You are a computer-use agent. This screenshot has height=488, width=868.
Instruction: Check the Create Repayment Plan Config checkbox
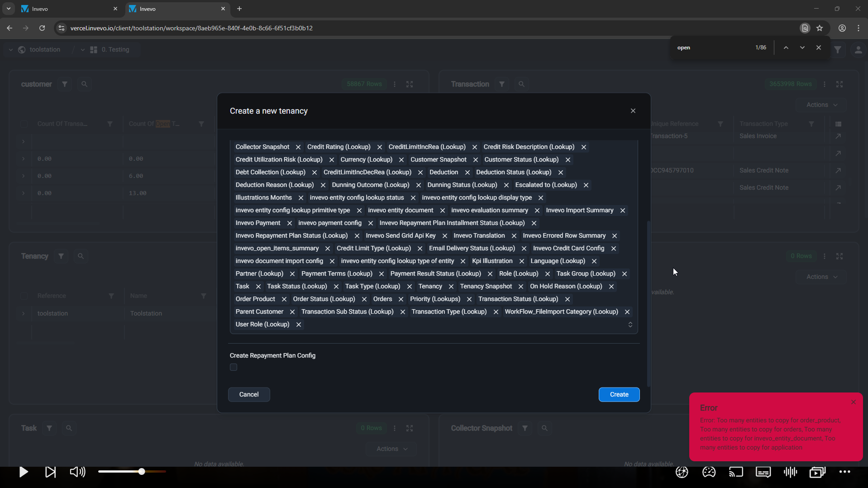[234, 367]
